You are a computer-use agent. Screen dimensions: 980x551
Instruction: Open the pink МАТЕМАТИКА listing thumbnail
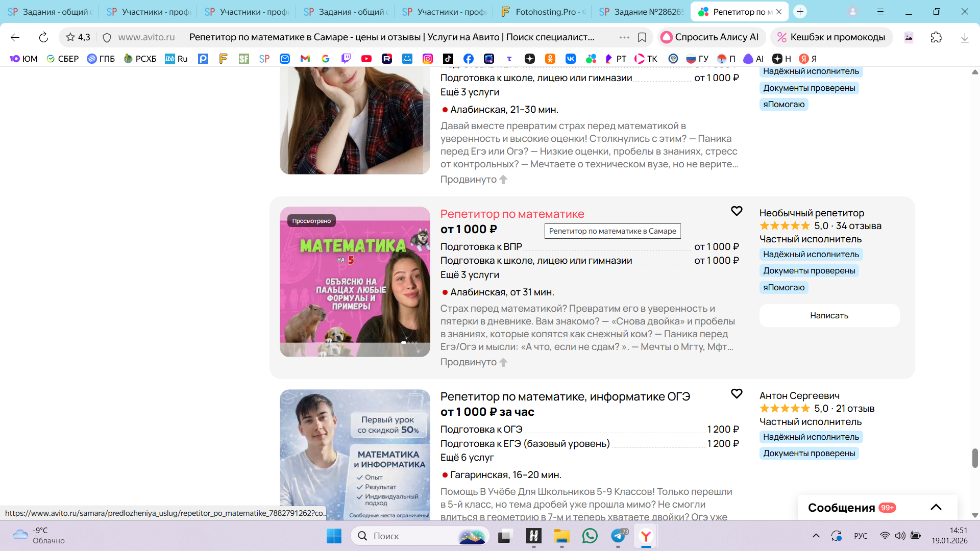point(355,282)
